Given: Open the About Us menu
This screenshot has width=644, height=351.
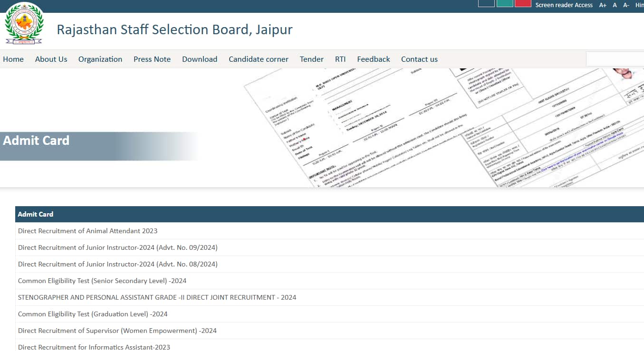Looking at the screenshot, I should [x=51, y=59].
